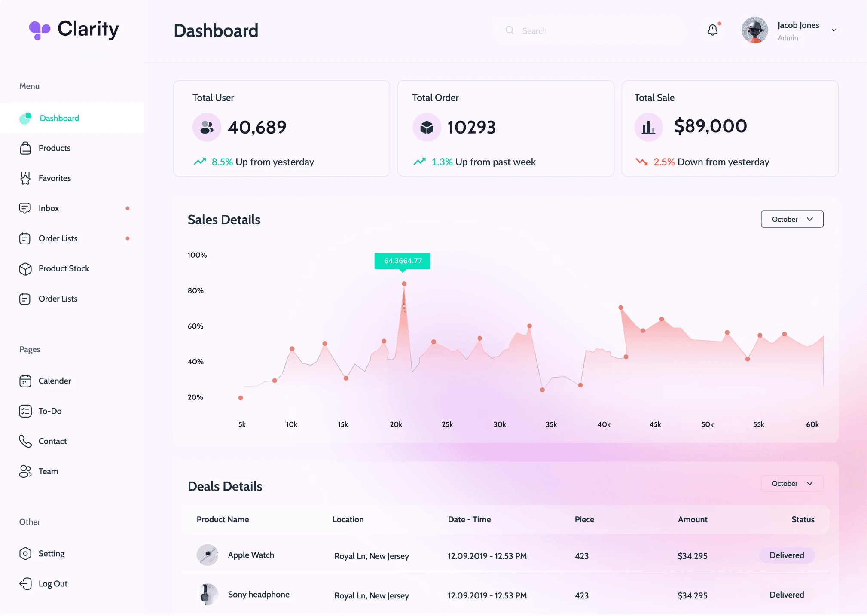Click the Delivered status in Apple Watch row
The height and width of the screenshot is (616, 867).
click(x=787, y=555)
